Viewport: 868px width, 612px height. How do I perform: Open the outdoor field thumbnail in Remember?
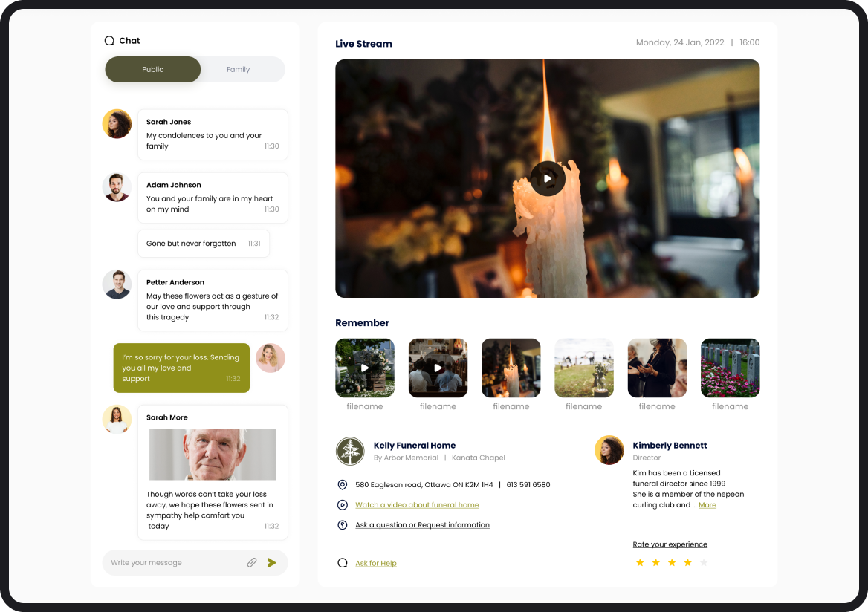pyautogui.click(x=584, y=368)
